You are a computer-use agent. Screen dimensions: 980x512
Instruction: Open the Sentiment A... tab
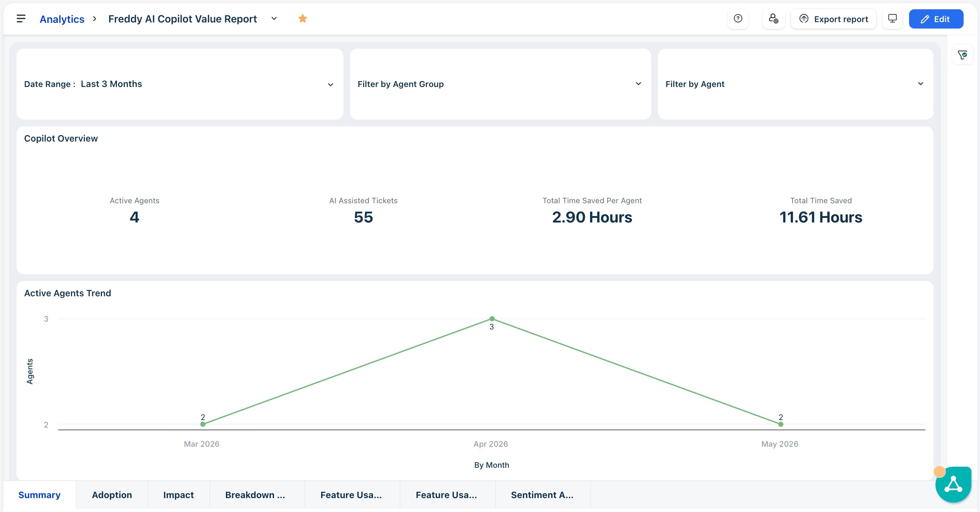pyautogui.click(x=542, y=495)
